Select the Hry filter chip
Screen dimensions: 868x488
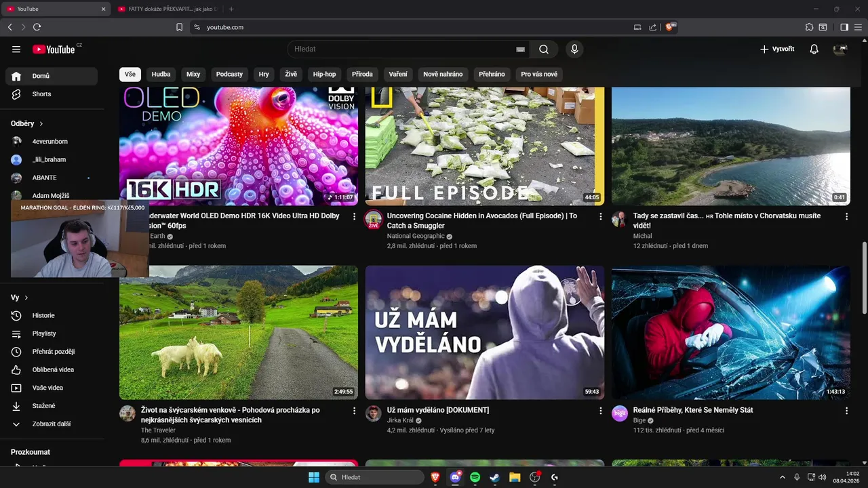264,75
